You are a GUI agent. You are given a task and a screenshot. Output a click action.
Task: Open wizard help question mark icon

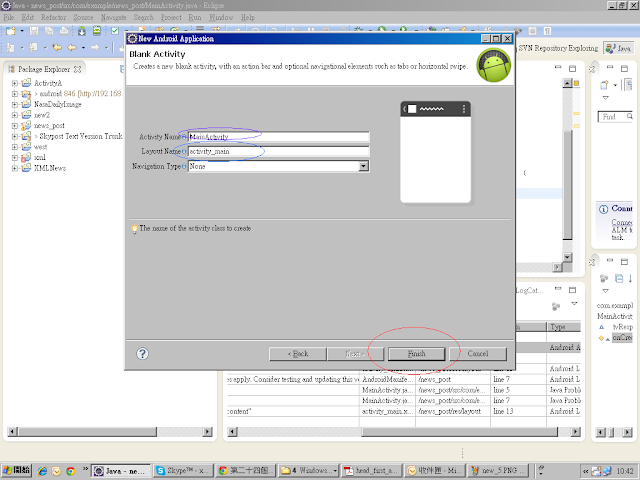point(142,354)
